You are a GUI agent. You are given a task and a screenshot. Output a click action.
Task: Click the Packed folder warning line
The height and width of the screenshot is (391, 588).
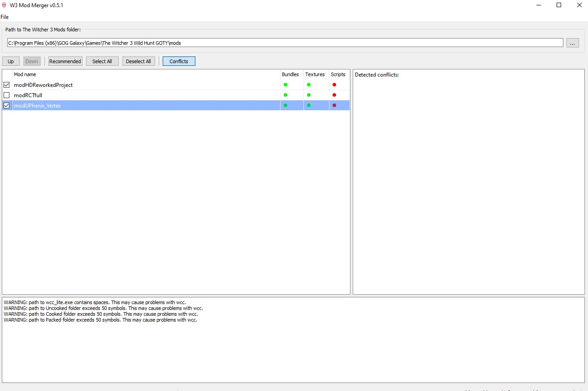point(100,320)
